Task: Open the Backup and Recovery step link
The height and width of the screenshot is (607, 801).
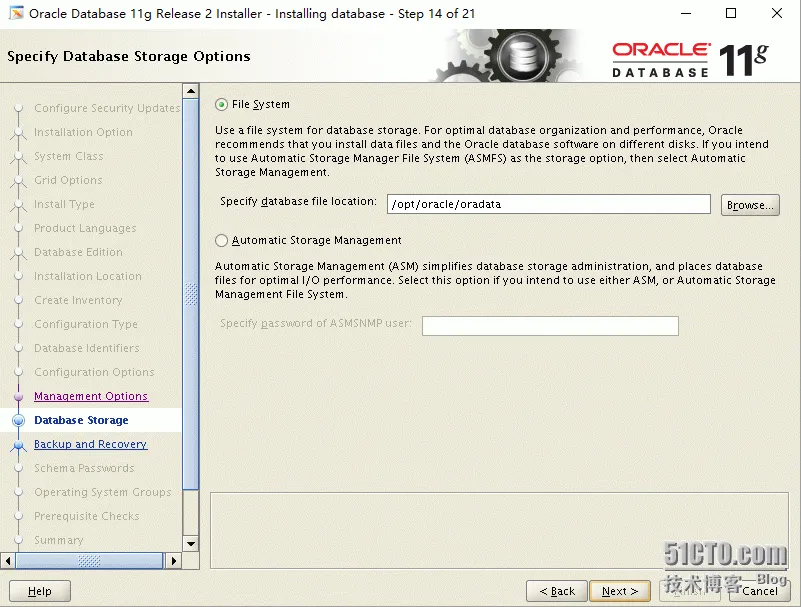Action: 90,444
